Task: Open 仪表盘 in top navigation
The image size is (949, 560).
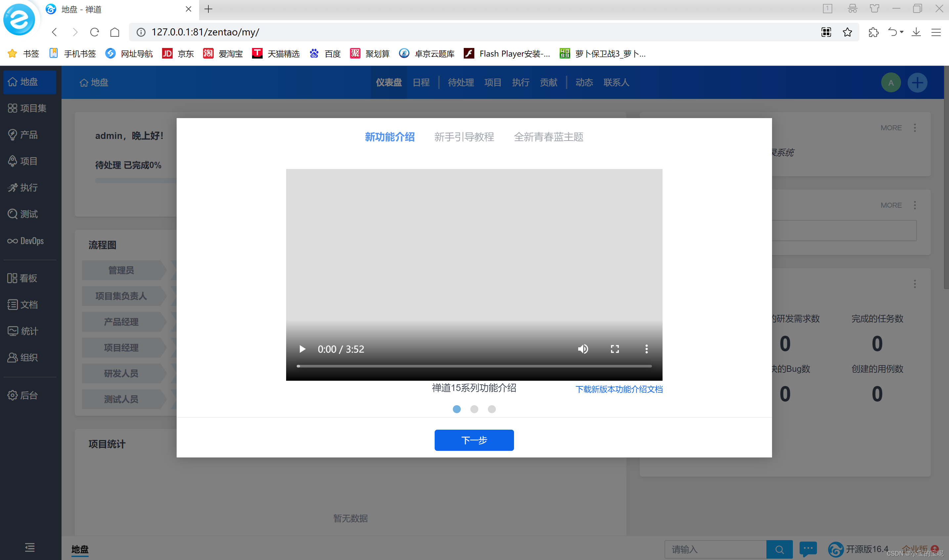Action: click(x=389, y=83)
